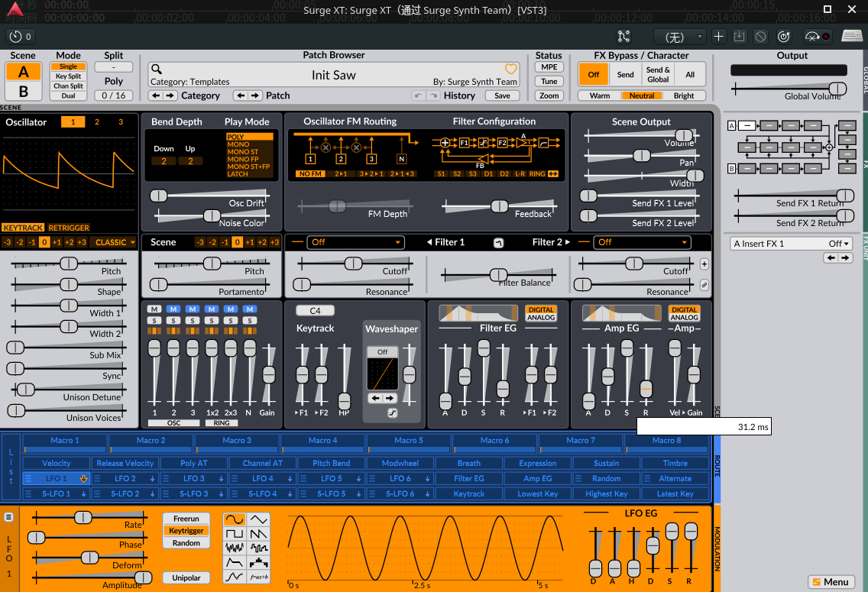This screenshot has height=592, width=868.
Task: Solo oscillator 1 in the mixer
Action: [154, 320]
